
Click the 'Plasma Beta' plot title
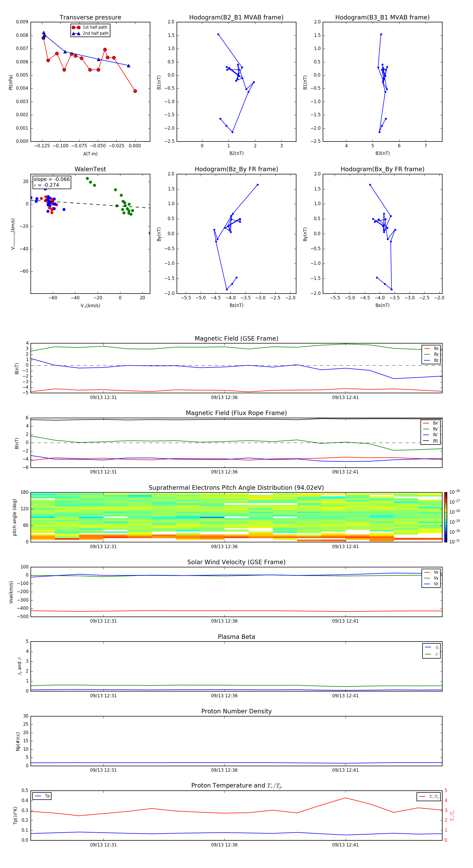pyautogui.click(x=236, y=637)
